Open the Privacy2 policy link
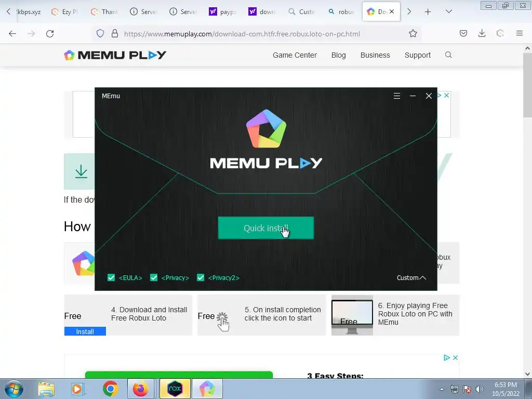The image size is (532, 399). pyautogui.click(x=223, y=278)
